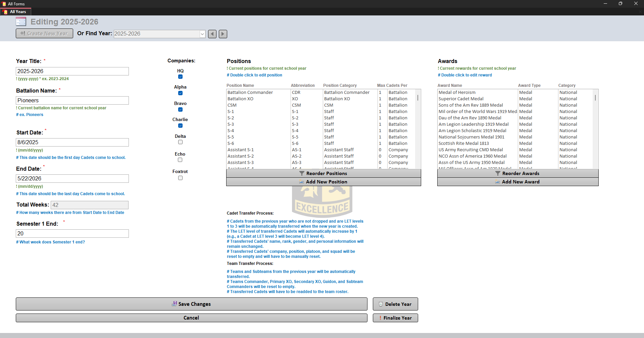644x338 pixels.
Task: Click the floppy icon on Save Changes
Action: coord(174,303)
